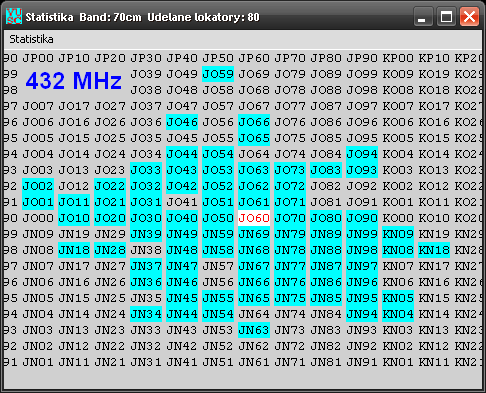Click the JO54 highlighted locator cell
Image resolution: width=486 pixels, height=393 pixels.
pos(218,154)
